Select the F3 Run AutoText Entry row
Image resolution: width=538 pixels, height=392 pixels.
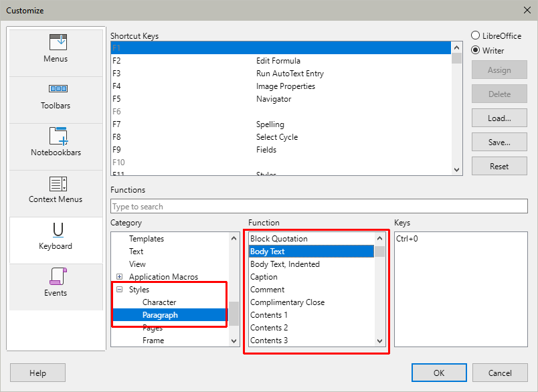(280, 73)
